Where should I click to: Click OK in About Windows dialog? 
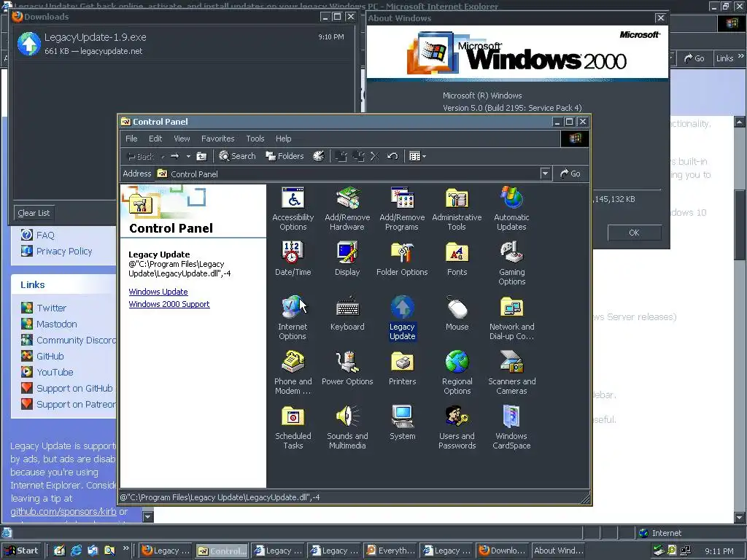pos(634,233)
